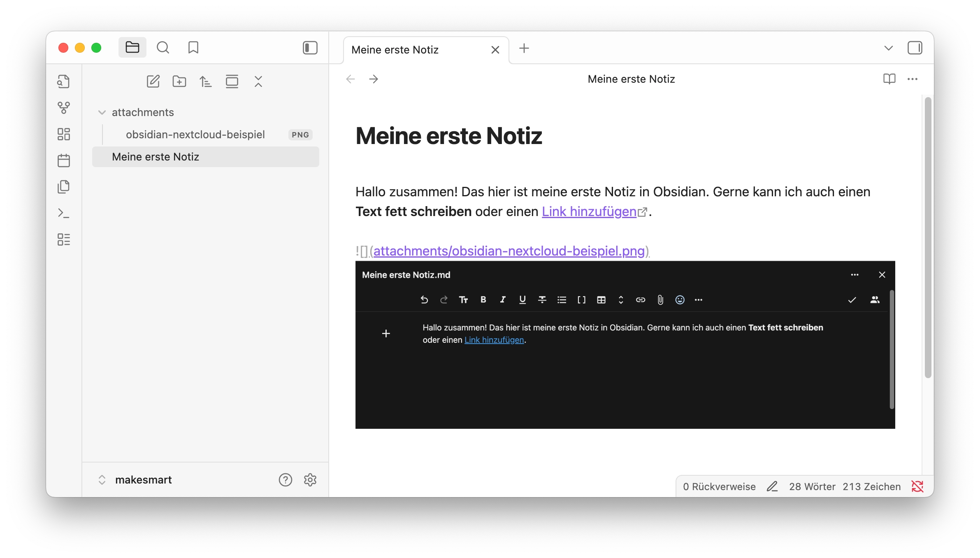Screen dimensions: 980x558
Task: Open the canvas icon in the ribbon
Action: 64,134
